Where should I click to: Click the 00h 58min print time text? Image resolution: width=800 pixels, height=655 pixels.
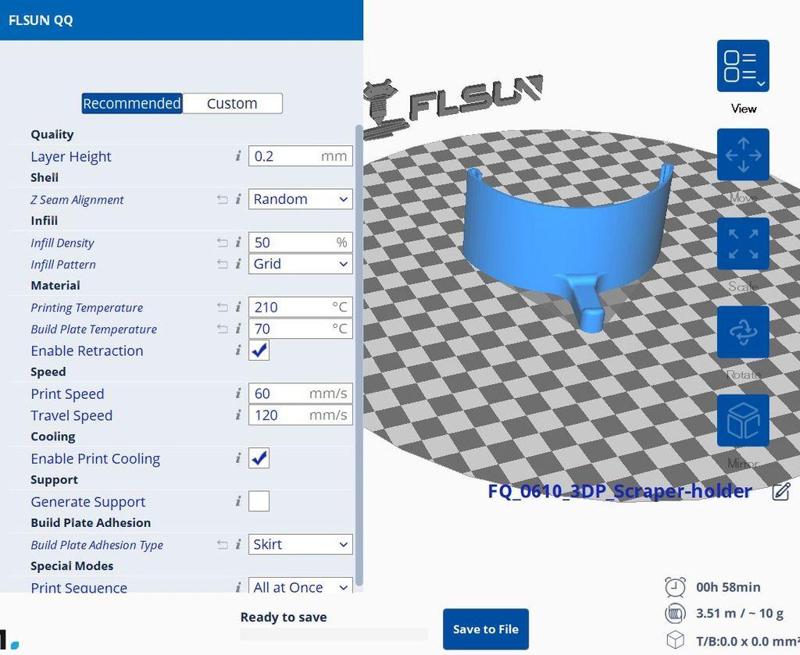tap(728, 587)
